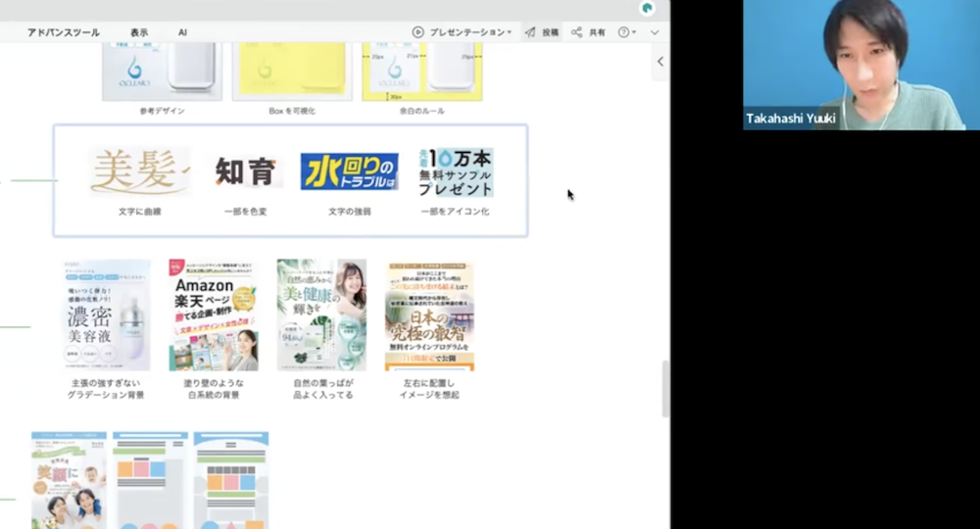Viewport: 980px width, 529px height.
Task: Open the アドバンスツール menu
Action: 63,32
